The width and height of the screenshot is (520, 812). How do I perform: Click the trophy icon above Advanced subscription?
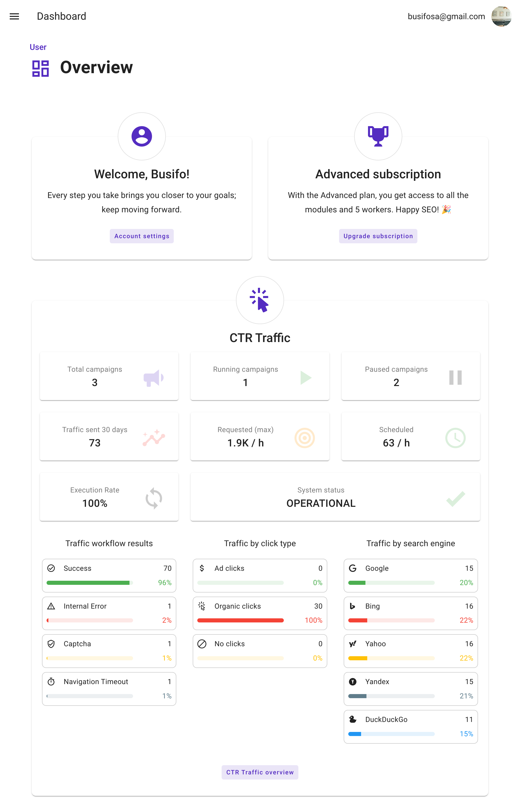coord(378,136)
